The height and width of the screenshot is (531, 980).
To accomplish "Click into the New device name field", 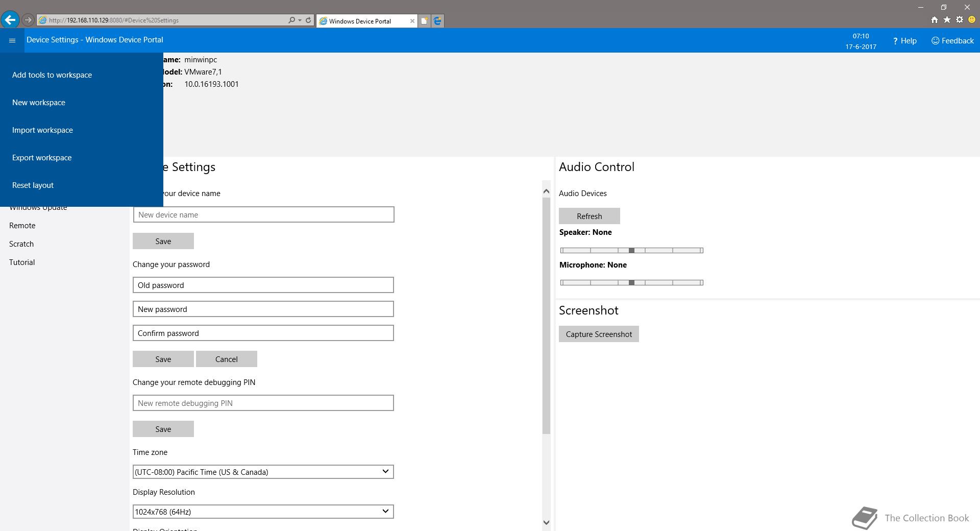I will [263, 214].
